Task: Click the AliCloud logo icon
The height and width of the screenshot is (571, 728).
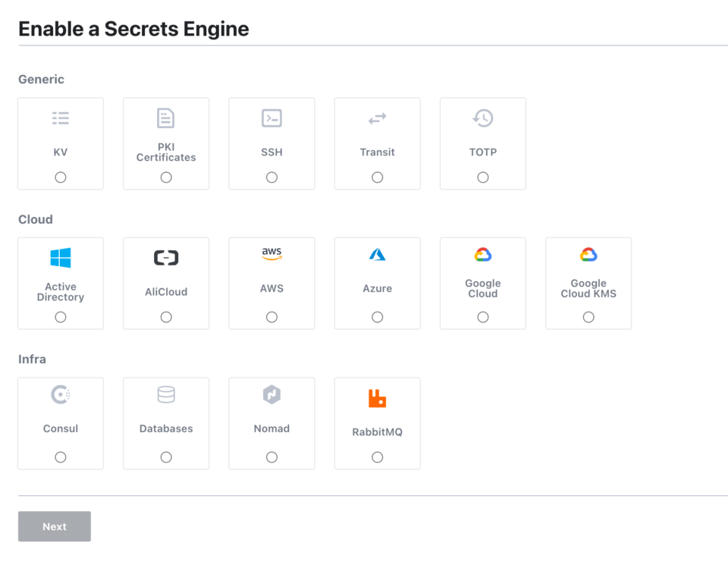Action: coord(166,258)
